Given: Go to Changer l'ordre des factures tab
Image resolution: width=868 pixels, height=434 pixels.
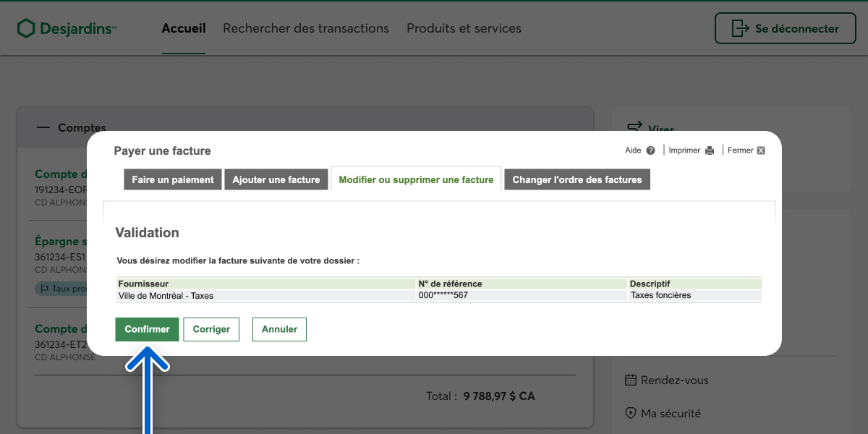Looking at the screenshot, I should (x=577, y=179).
